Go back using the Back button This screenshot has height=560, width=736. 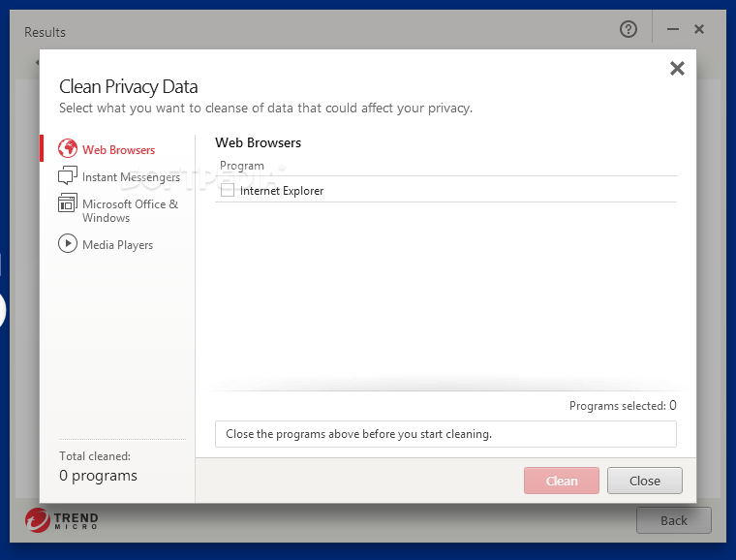point(673,520)
